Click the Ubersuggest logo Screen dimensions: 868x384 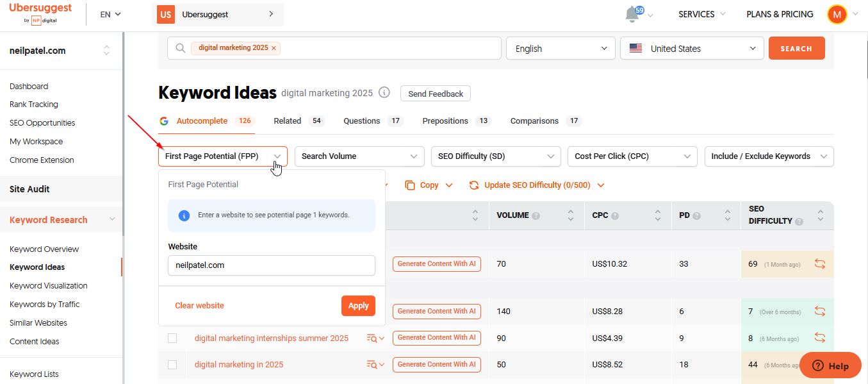pyautogui.click(x=40, y=13)
